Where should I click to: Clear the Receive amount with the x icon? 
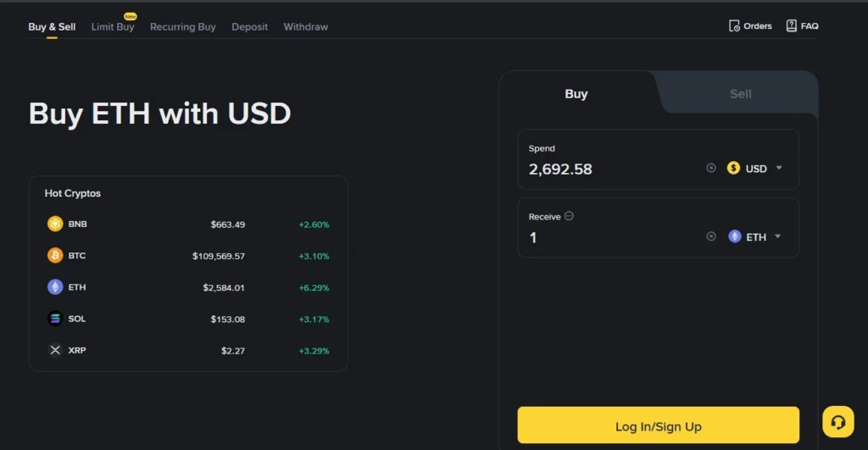pos(711,236)
